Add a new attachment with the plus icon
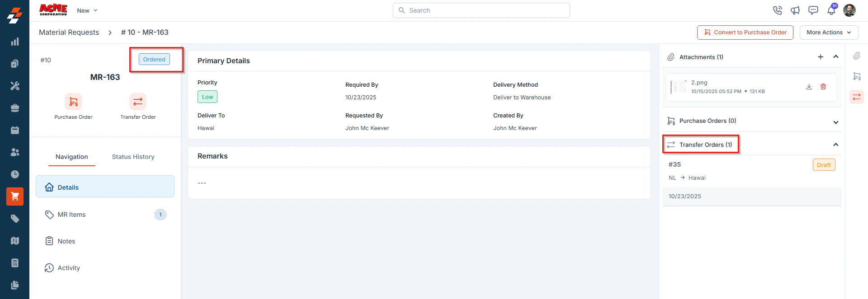Viewport: 868px width, 299px height. point(821,57)
